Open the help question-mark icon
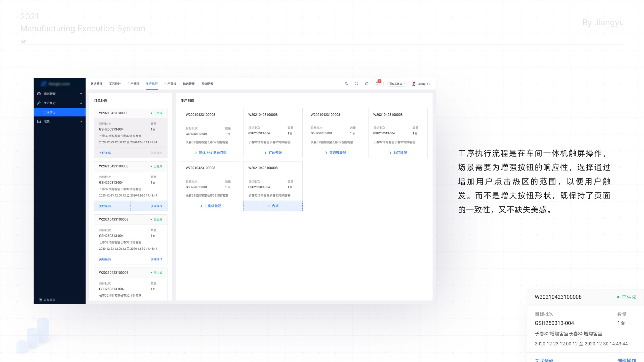644x362 pixels. [x=367, y=84]
